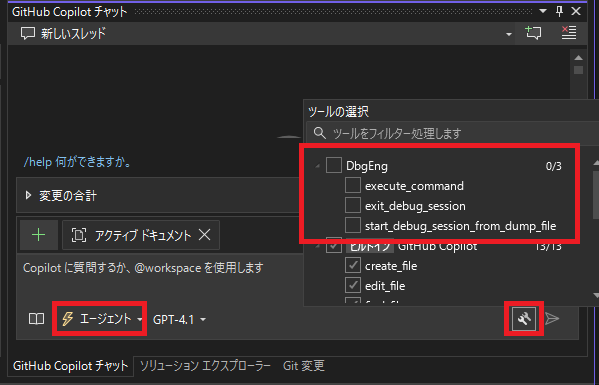Click the create_file label
The height and width of the screenshot is (385, 599).
click(x=391, y=266)
